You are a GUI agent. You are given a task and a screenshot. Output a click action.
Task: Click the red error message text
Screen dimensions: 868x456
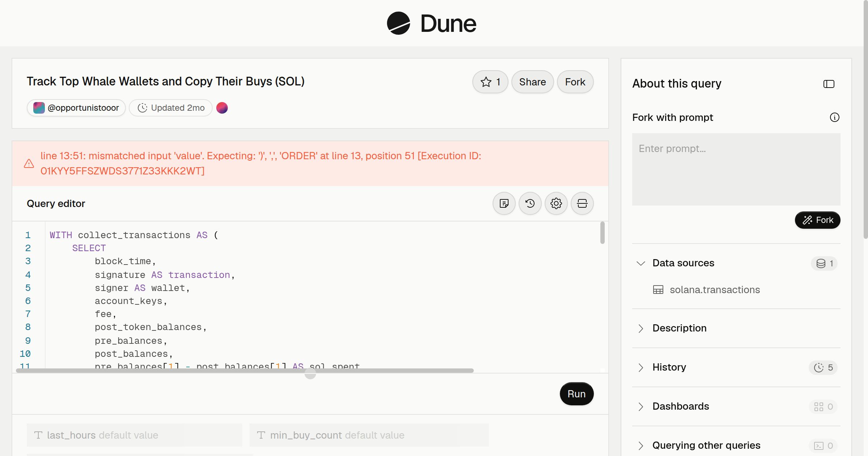click(x=261, y=163)
